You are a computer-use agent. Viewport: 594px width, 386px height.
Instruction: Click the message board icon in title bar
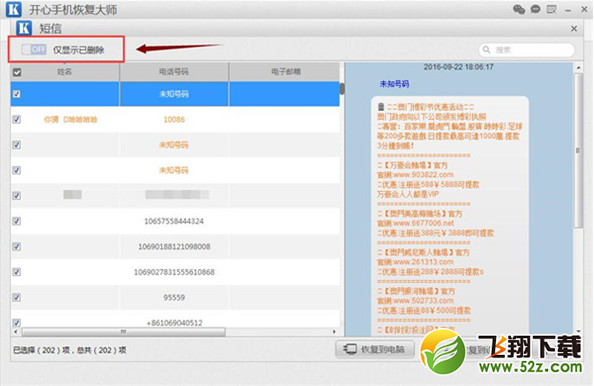552,9
